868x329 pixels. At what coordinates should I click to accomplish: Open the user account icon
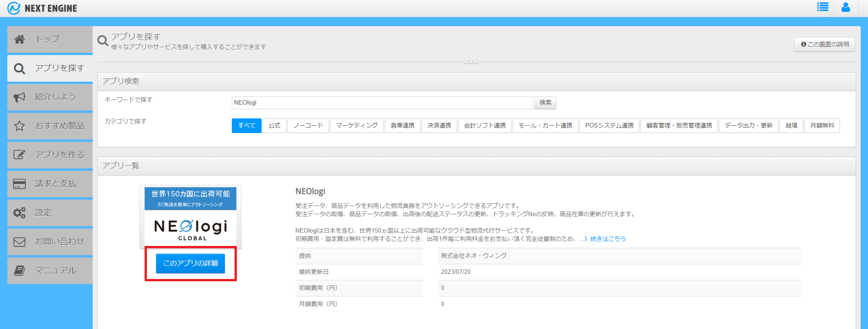846,7
